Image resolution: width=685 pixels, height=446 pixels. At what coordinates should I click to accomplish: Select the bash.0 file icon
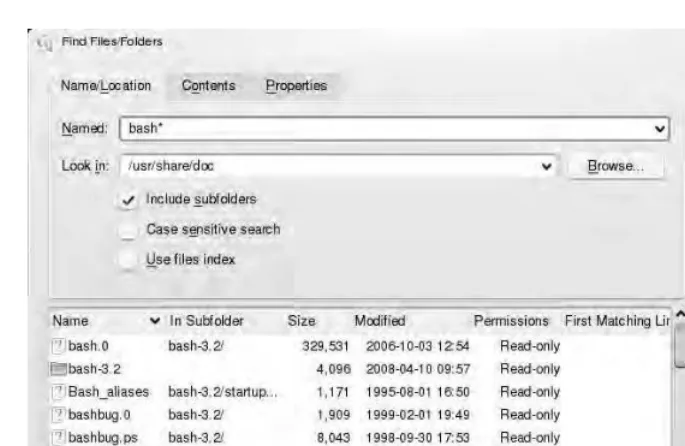[x=59, y=346]
